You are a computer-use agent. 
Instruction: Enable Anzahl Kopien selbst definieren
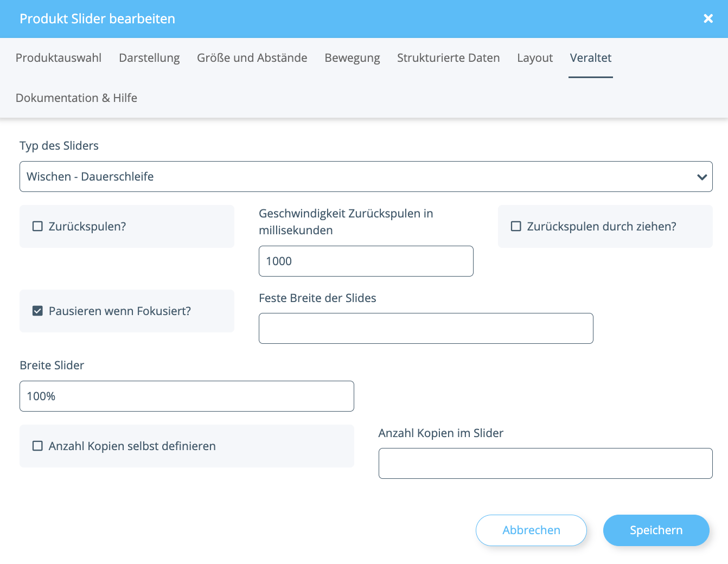[37, 446]
